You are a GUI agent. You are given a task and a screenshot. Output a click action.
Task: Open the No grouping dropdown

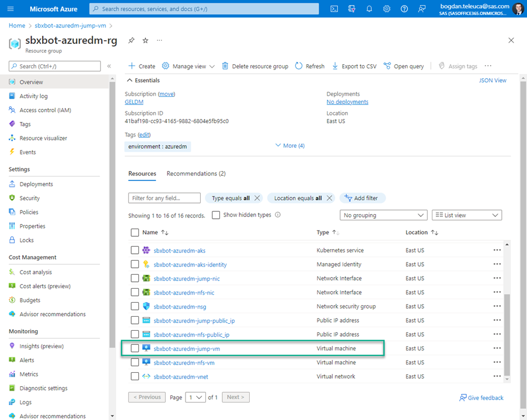pyautogui.click(x=383, y=215)
